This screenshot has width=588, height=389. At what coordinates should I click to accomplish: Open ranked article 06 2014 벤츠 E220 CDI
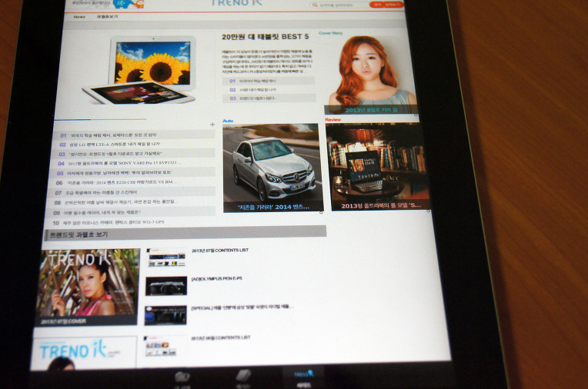(132, 182)
